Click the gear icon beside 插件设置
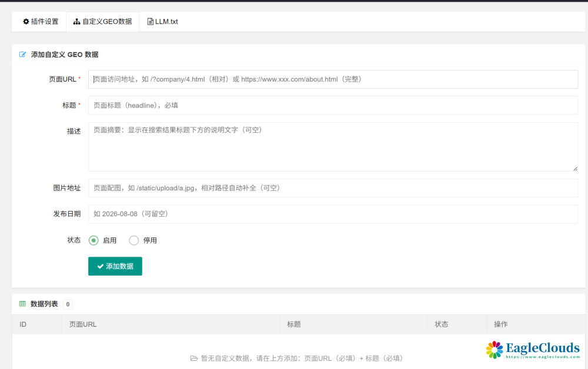Image resolution: width=588 pixels, height=369 pixels. [26, 22]
